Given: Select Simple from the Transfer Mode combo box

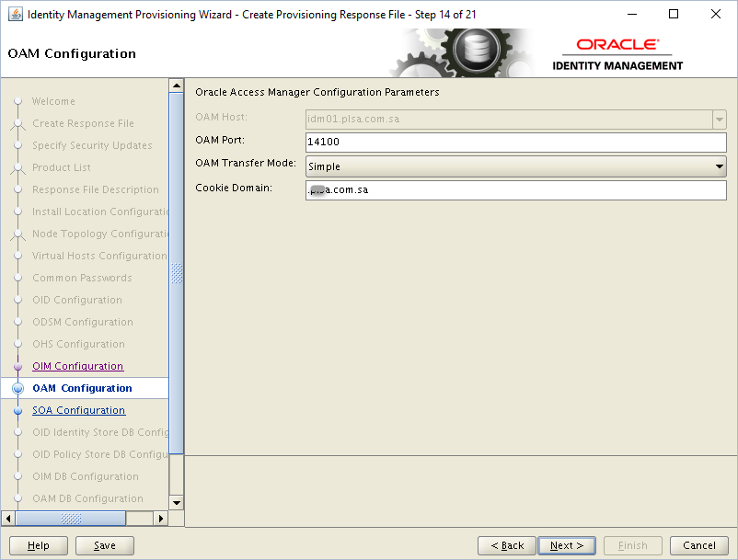Looking at the screenshot, I should point(515,166).
